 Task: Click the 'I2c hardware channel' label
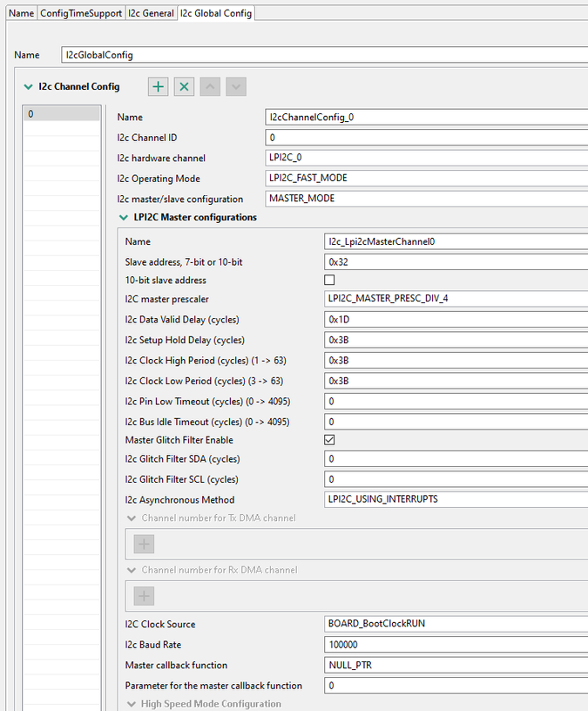point(161,159)
